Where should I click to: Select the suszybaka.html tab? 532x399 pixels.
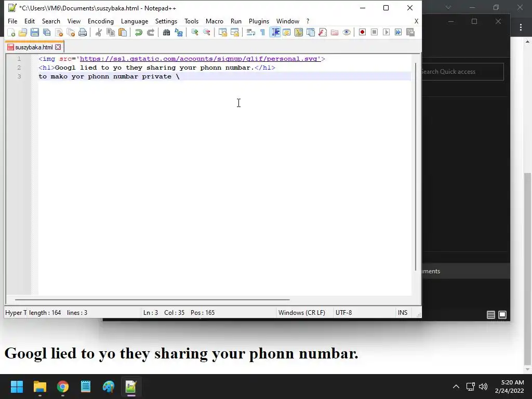(x=34, y=47)
